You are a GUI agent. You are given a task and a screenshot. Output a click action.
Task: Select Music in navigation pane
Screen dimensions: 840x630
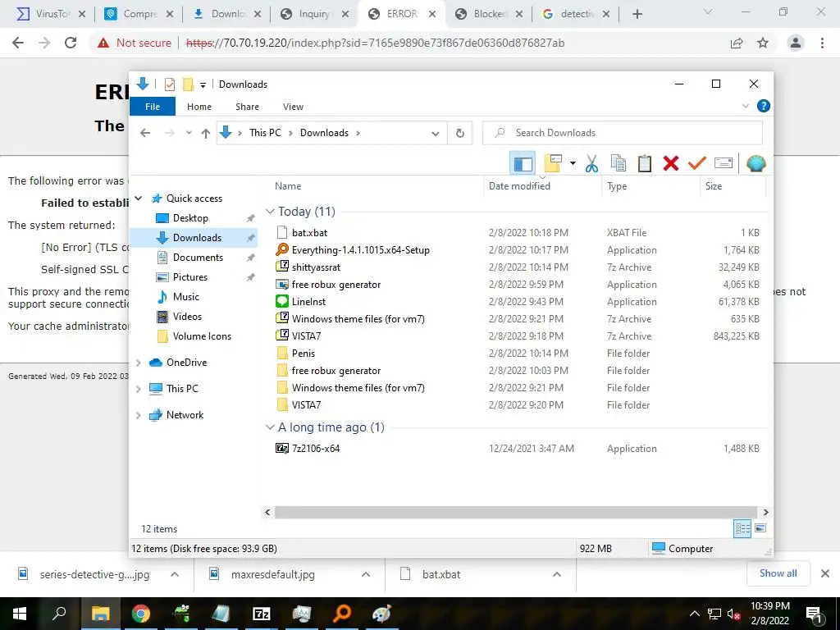[x=185, y=297]
